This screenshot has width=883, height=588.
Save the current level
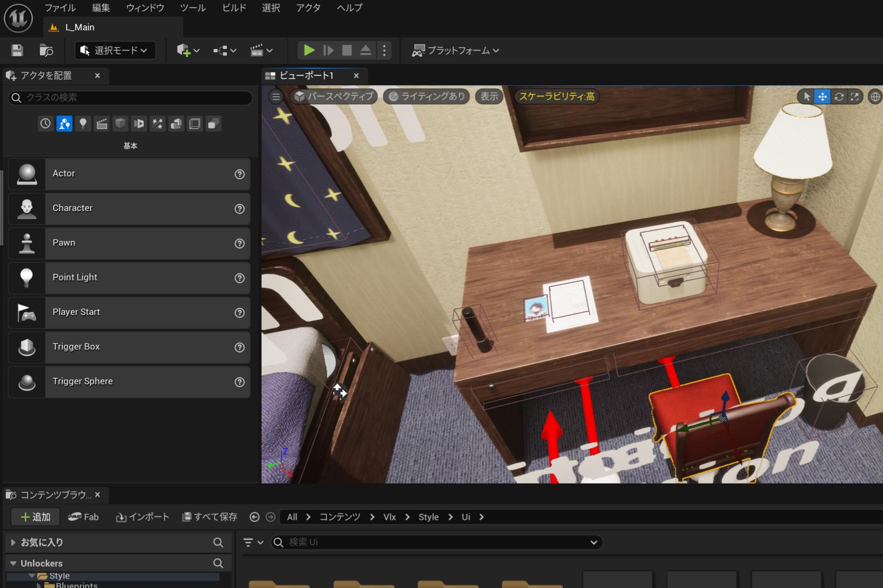tap(17, 50)
